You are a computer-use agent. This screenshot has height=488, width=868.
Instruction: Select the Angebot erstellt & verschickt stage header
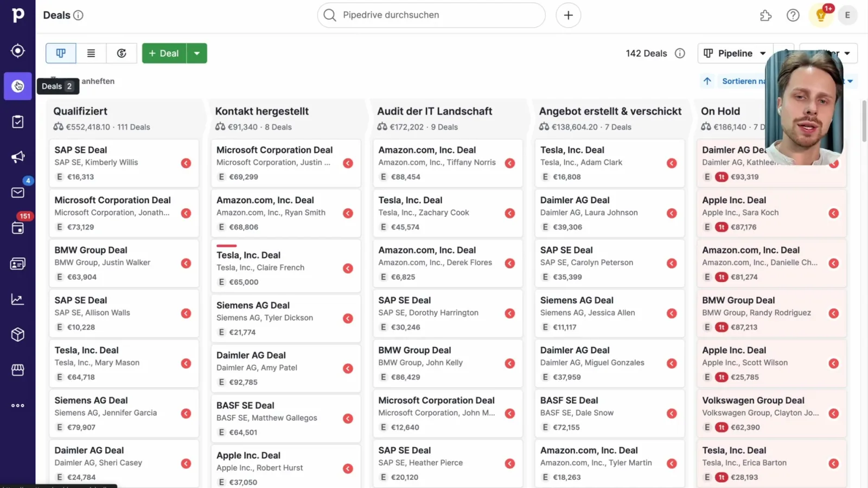pos(610,111)
